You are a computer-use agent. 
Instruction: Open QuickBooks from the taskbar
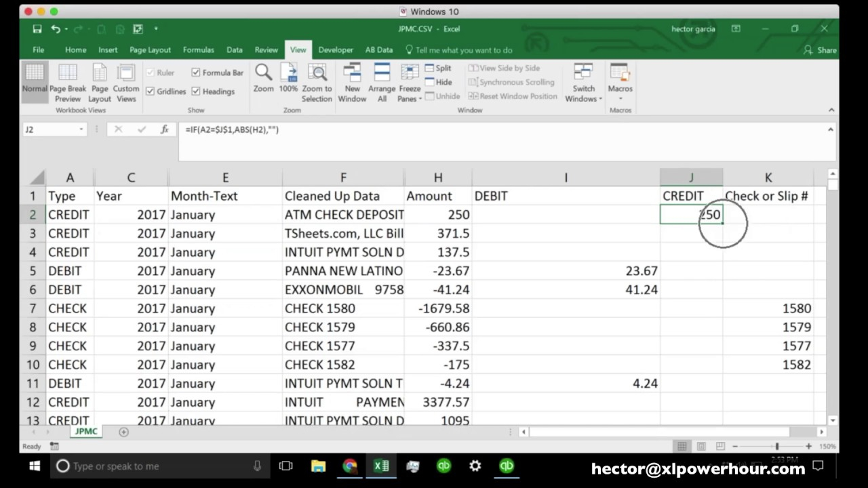(444, 466)
